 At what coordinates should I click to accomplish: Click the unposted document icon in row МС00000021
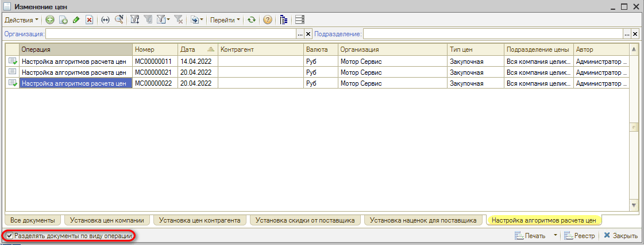(x=13, y=72)
